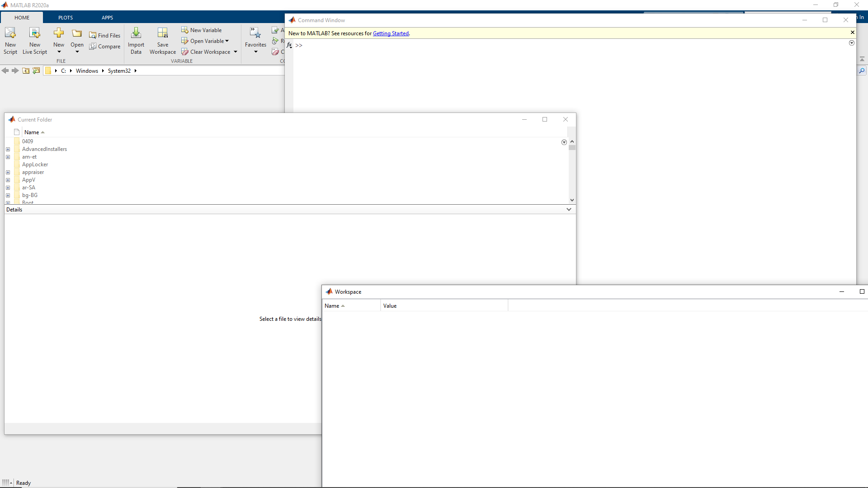Viewport: 868px width, 488px height.
Task: Open the Clear Workspace dropdown
Action: point(235,52)
